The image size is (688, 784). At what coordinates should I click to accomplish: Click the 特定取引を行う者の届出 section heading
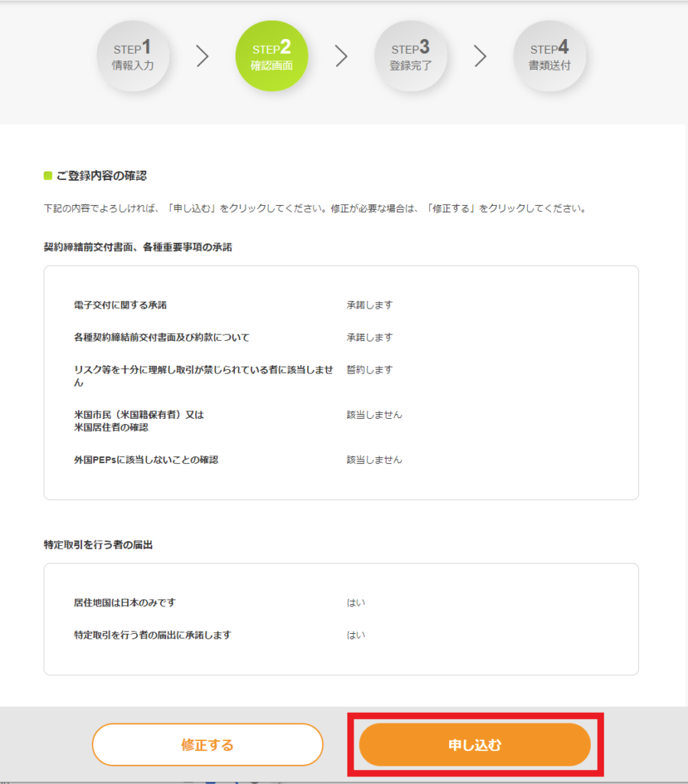coord(98,545)
